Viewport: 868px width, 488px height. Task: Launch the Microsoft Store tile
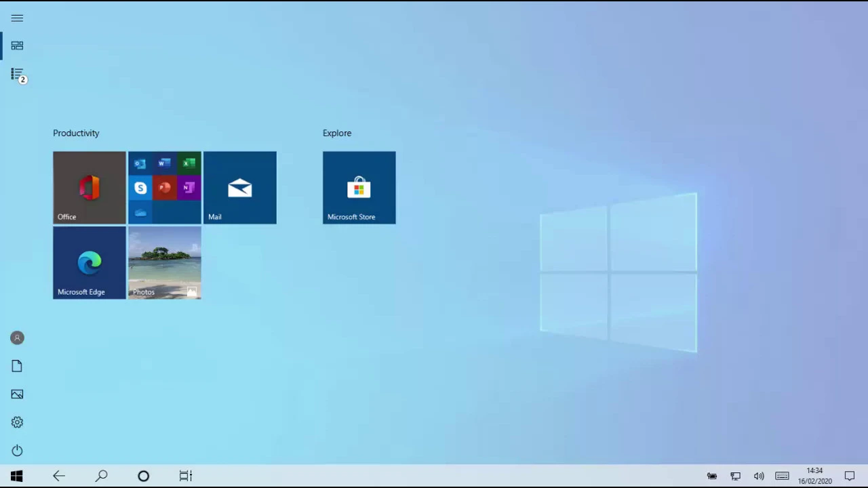(359, 188)
